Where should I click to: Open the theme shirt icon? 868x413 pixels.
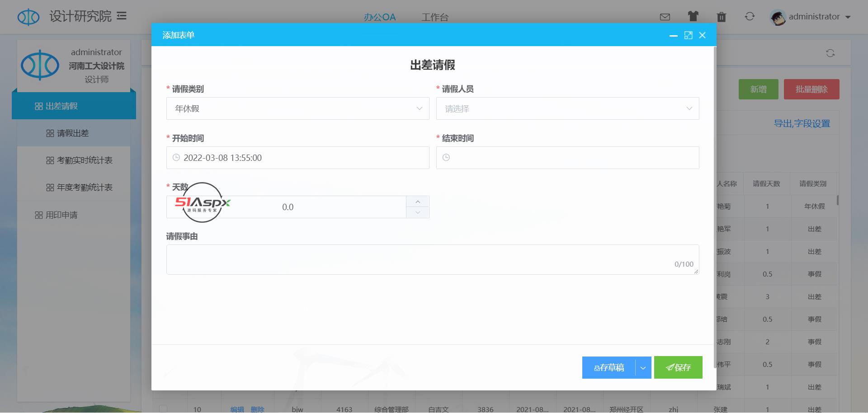tap(693, 17)
